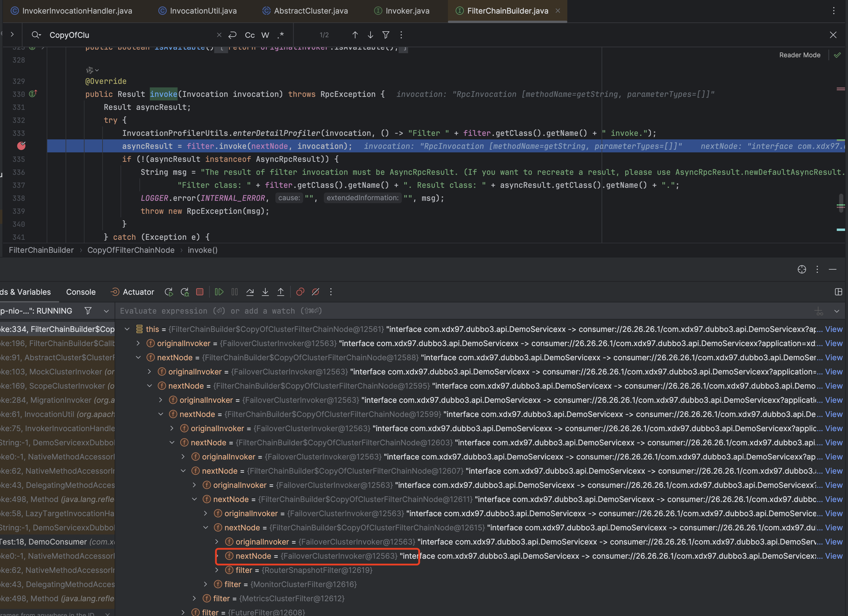The height and width of the screenshot is (616, 848).
Task: Open more debug toolbar actions
Action: pos(331,292)
